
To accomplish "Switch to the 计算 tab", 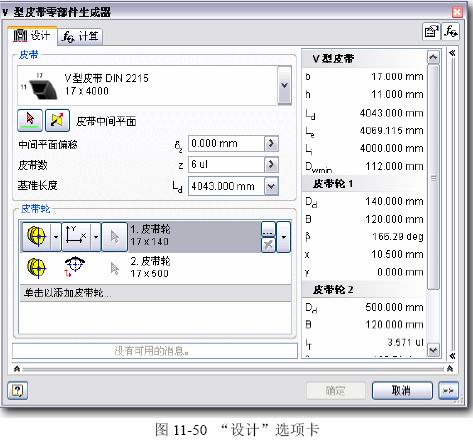I will (x=80, y=36).
